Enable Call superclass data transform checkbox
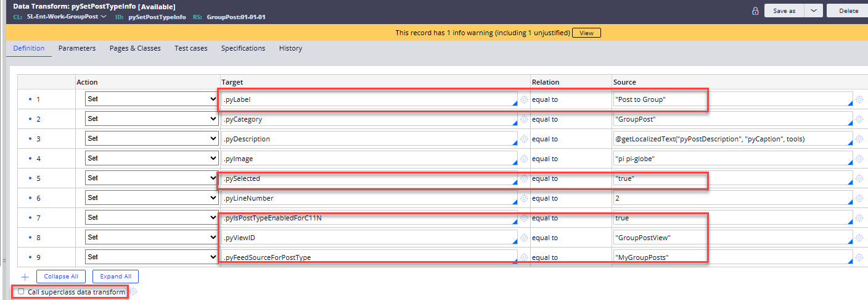Viewport: 868px width, 300px height. pos(22,292)
